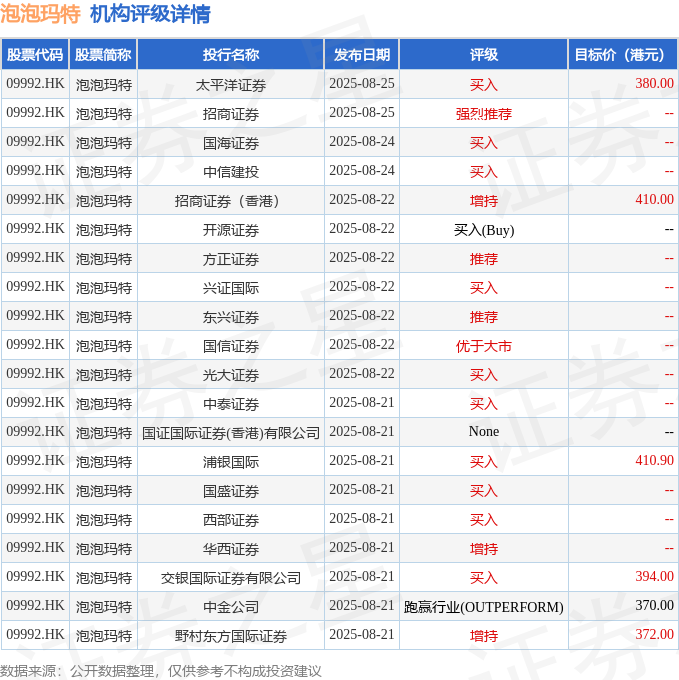The height and width of the screenshot is (680, 679).
Task: Click the 国盛证券 cell
Action: 231,491
